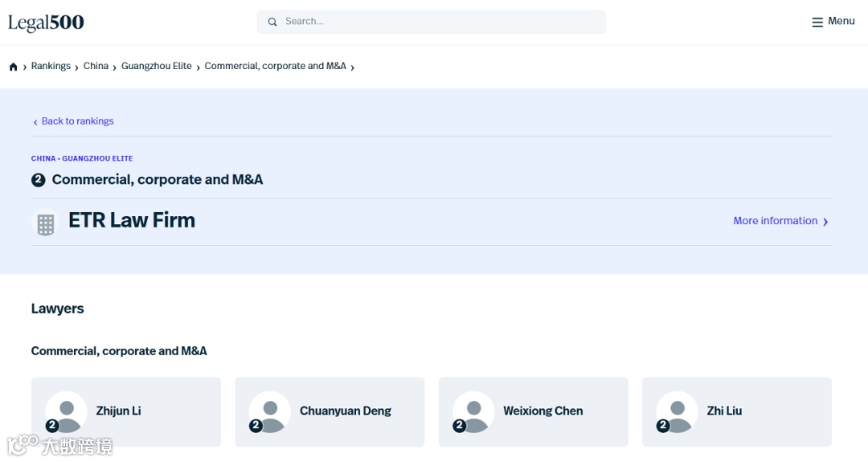Click the Legal500 logo
The image size is (868, 462).
(46, 22)
